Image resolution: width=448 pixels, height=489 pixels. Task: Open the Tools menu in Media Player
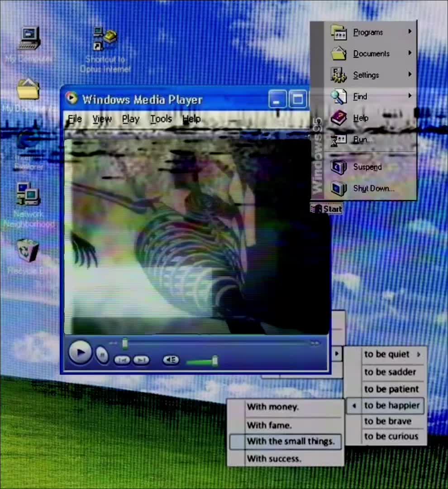[x=161, y=119]
